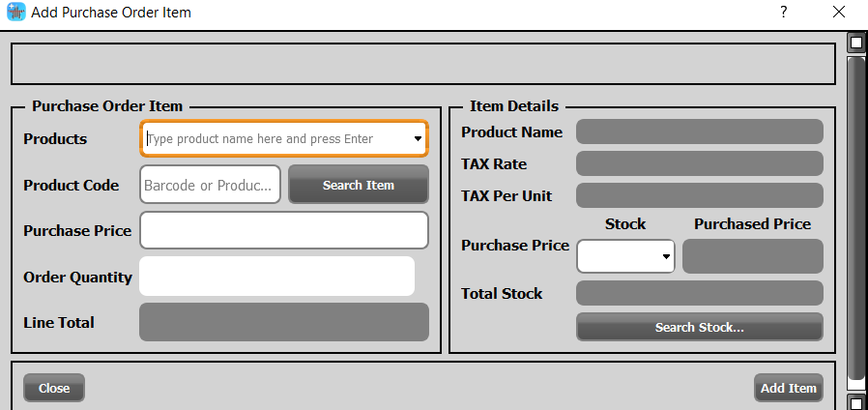
Task: Open the Stock dropdown list
Action: pos(666,257)
